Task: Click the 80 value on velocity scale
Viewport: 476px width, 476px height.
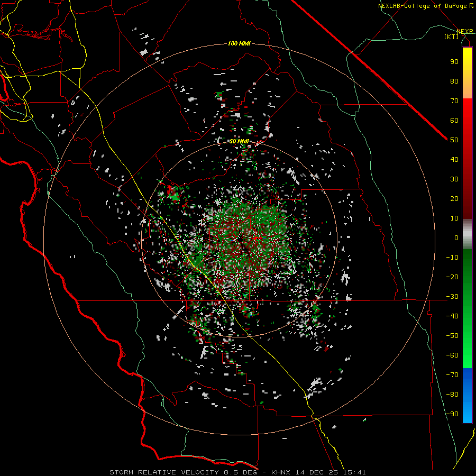Action: point(454,81)
